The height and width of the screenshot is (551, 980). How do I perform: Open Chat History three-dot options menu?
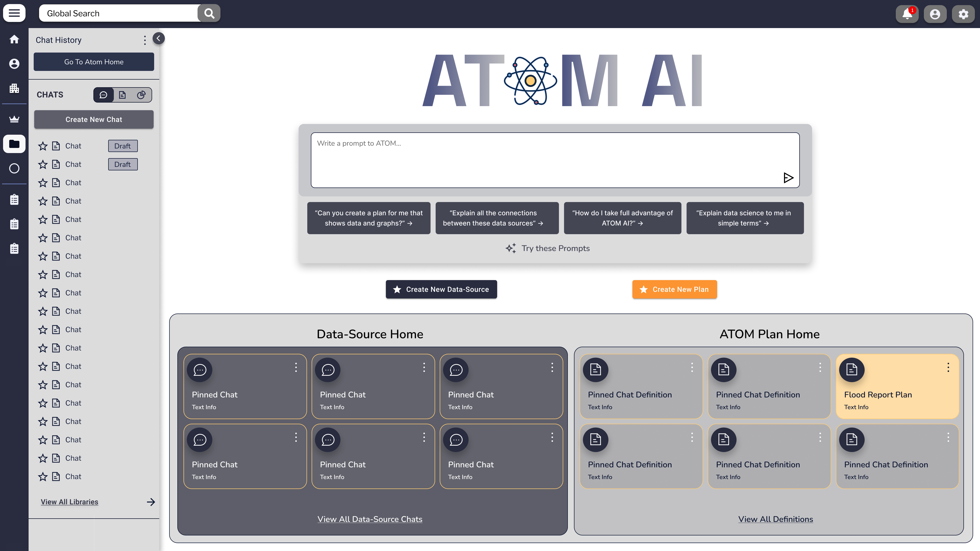144,40
